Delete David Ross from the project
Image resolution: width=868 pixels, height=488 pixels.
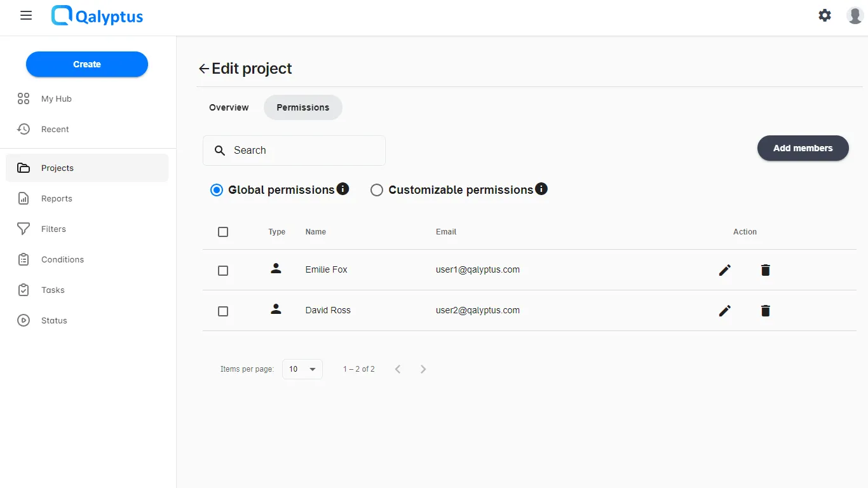coord(765,311)
